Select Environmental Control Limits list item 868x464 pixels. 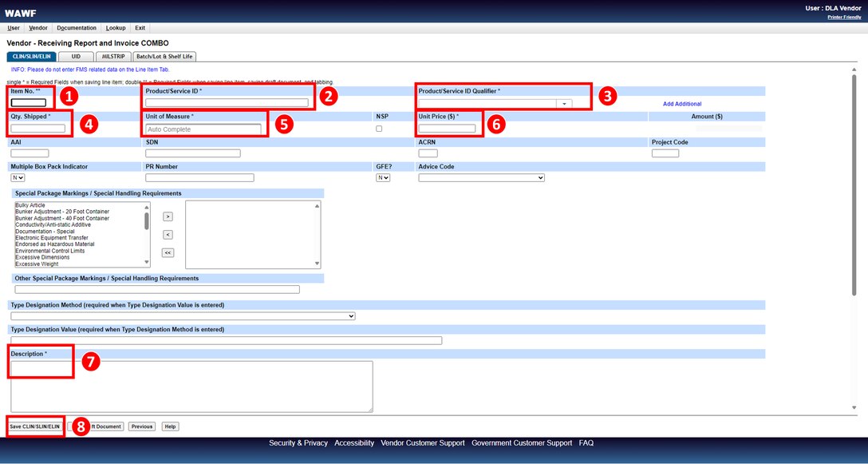coord(49,251)
